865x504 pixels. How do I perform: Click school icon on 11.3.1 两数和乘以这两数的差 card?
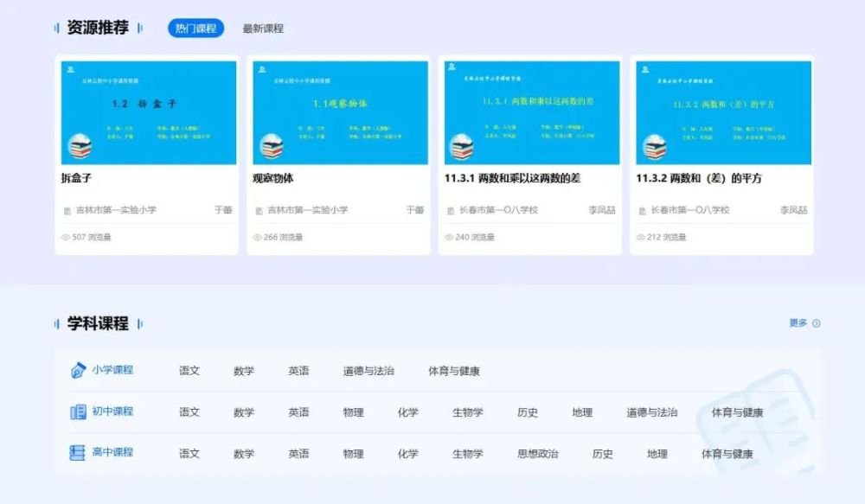(x=451, y=210)
